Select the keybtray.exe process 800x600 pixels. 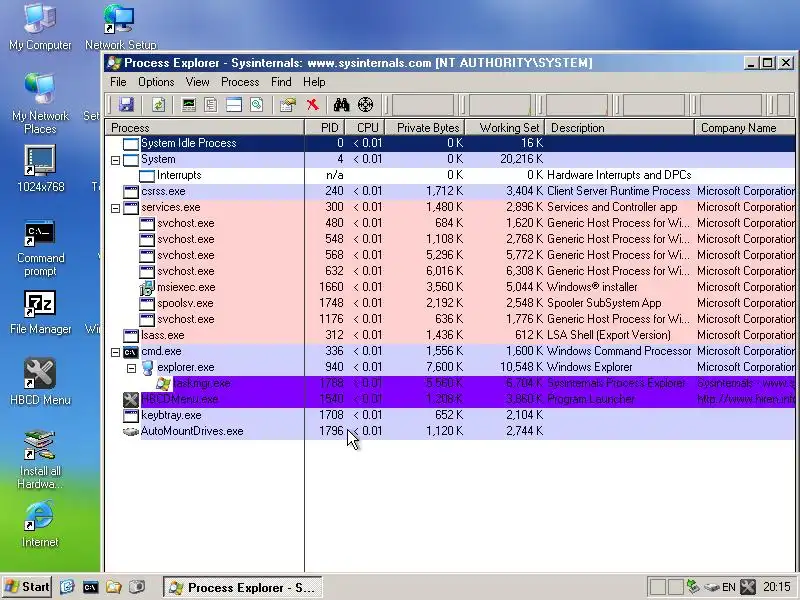(450, 415)
